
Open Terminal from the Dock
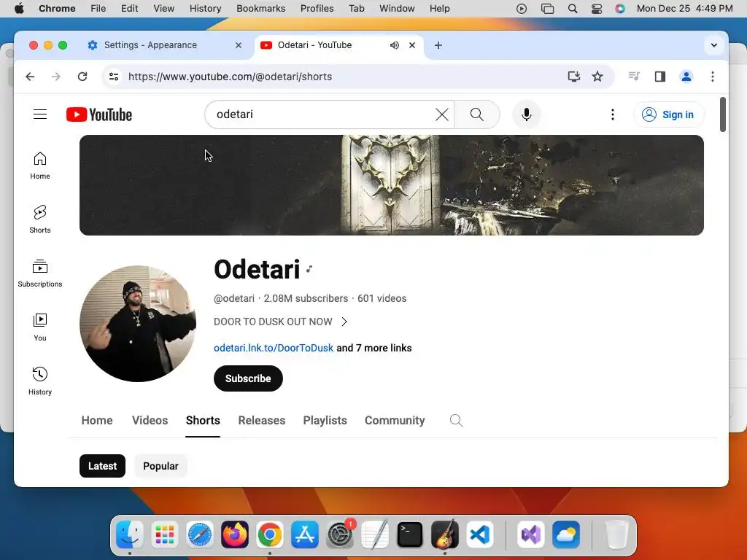(x=410, y=534)
